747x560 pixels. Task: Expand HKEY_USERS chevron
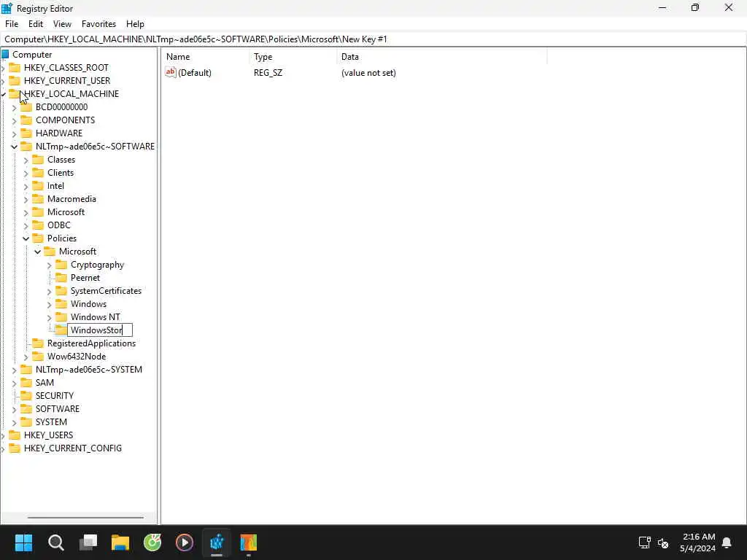4,436
